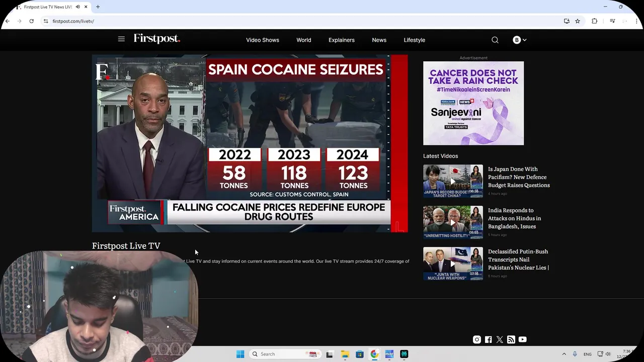The image size is (644, 362).
Task: Expand the system tray hidden icons chevron
Action: pos(564,354)
